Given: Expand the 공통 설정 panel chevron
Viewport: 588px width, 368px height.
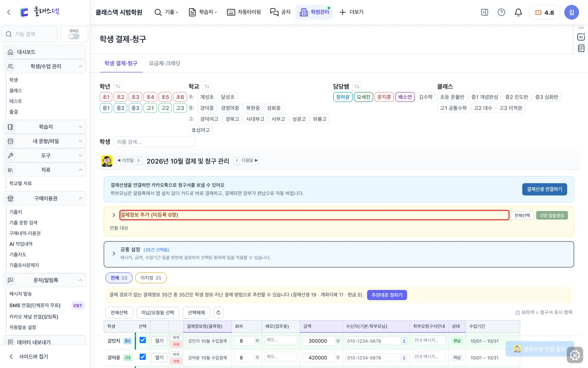Looking at the screenshot, I should (x=114, y=254).
